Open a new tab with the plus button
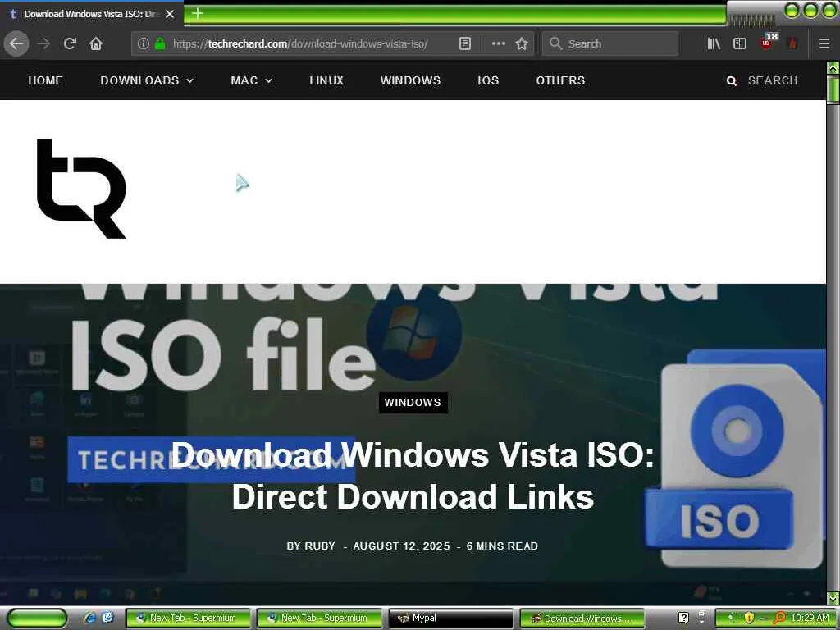 click(198, 13)
